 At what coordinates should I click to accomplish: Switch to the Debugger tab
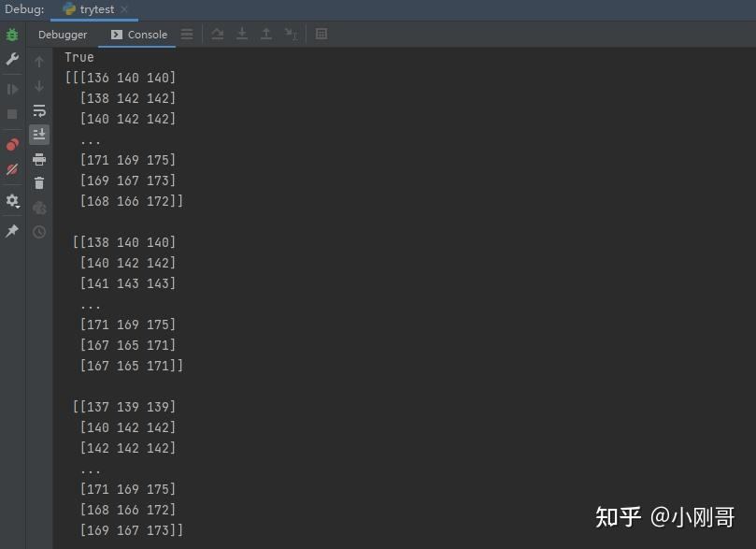tap(62, 35)
